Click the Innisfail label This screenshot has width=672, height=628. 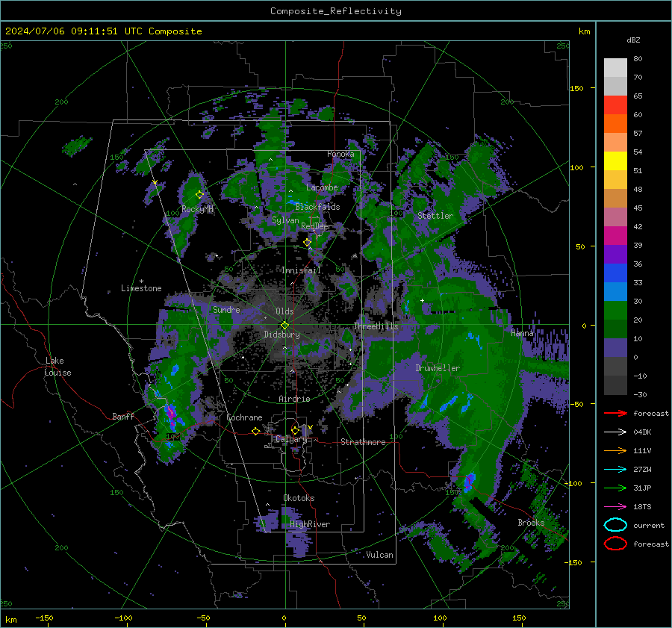pos(301,270)
